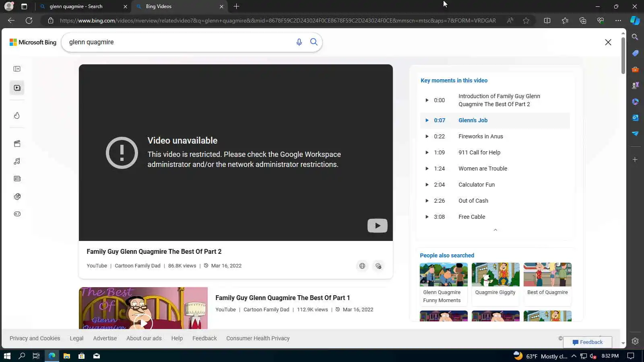Image resolution: width=644 pixels, height=362 pixels.
Task: Jump to 1:09 911 Call for Help moment
Action: click(495, 152)
